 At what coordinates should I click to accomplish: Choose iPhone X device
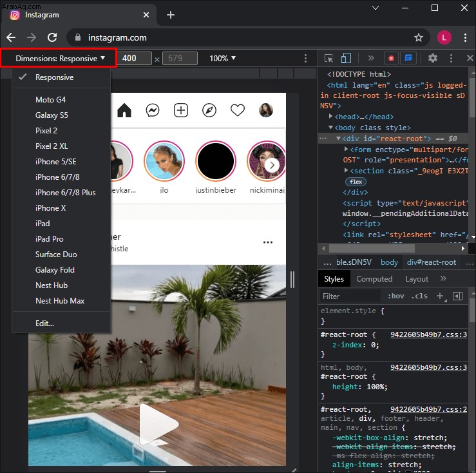click(x=61, y=208)
